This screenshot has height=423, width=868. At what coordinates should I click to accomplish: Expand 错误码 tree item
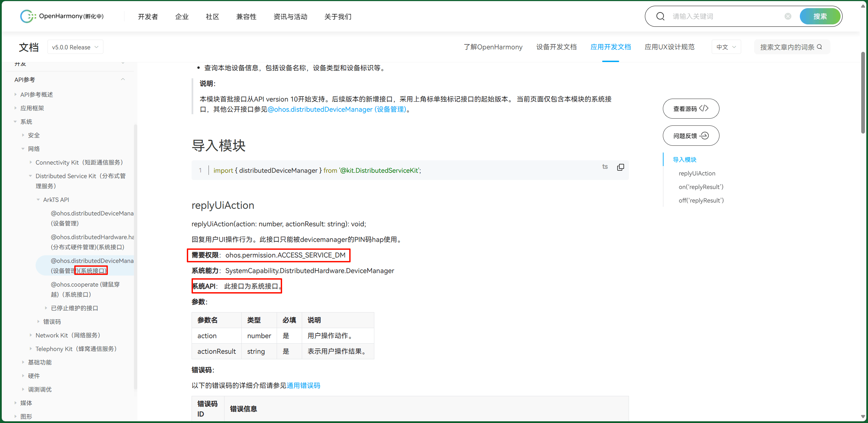(38, 322)
